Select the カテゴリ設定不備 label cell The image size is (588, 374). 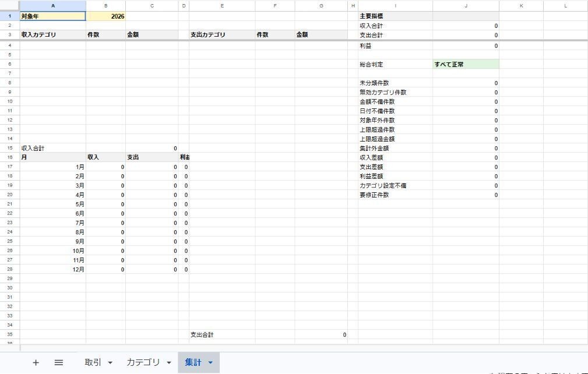point(395,185)
